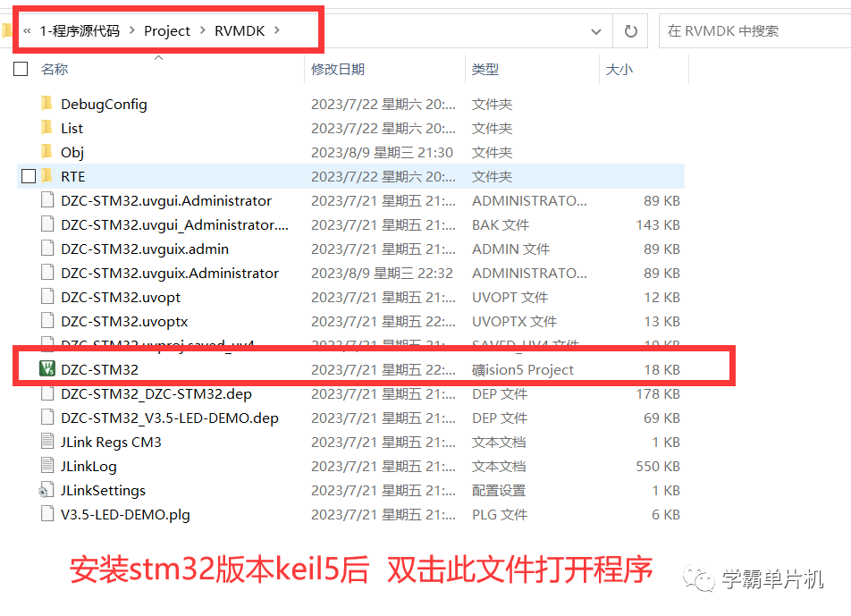The width and height of the screenshot is (851, 616).
Task: Sort files by 名称 column header
Action: click(55, 70)
